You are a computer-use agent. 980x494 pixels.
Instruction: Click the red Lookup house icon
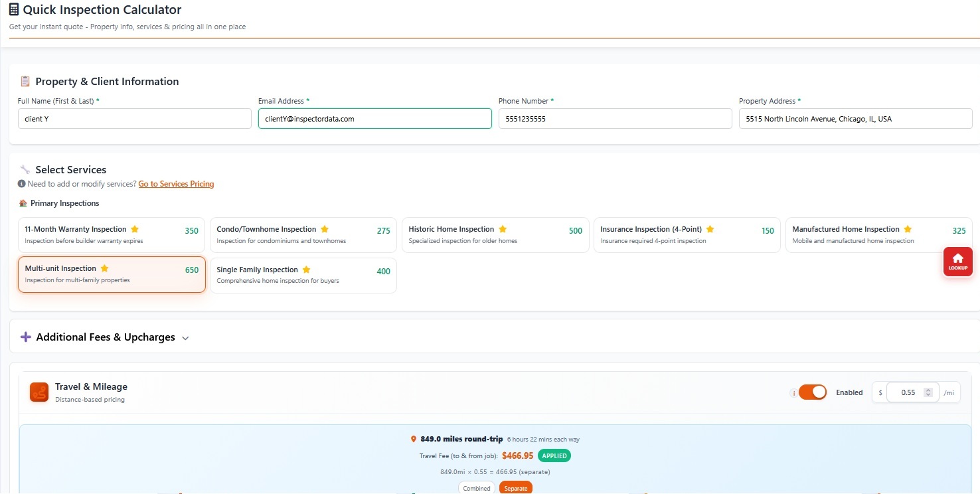click(x=957, y=259)
